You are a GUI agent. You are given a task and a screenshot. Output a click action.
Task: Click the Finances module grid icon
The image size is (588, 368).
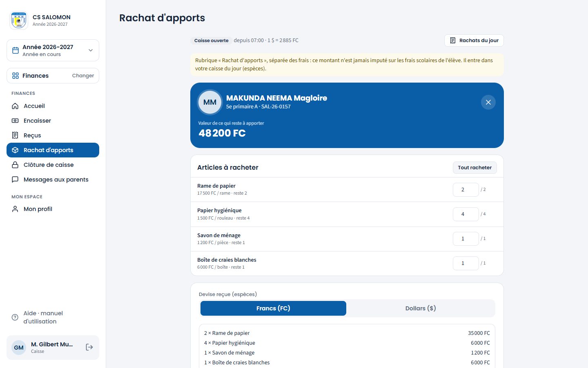click(16, 76)
